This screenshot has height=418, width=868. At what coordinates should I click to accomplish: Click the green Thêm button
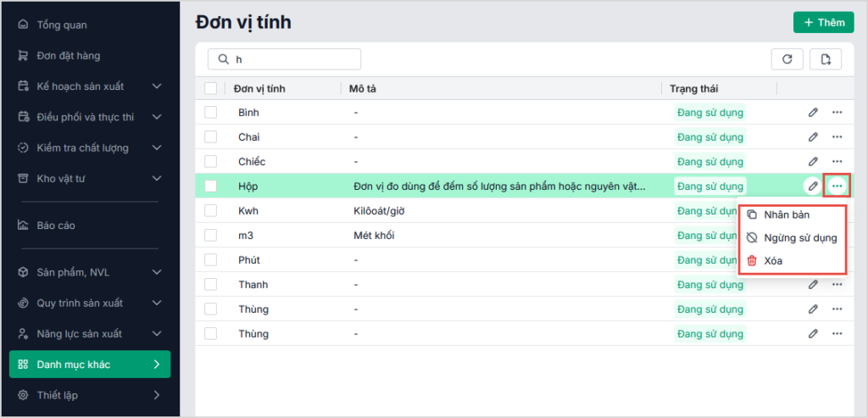coord(823,23)
